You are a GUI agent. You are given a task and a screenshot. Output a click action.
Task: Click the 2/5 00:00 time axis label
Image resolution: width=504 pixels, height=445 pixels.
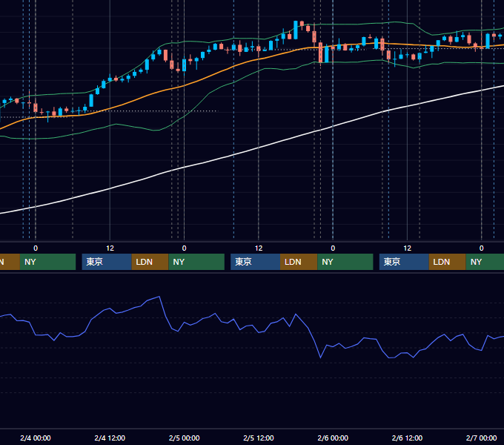pyautogui.click(x=184, y=438)
